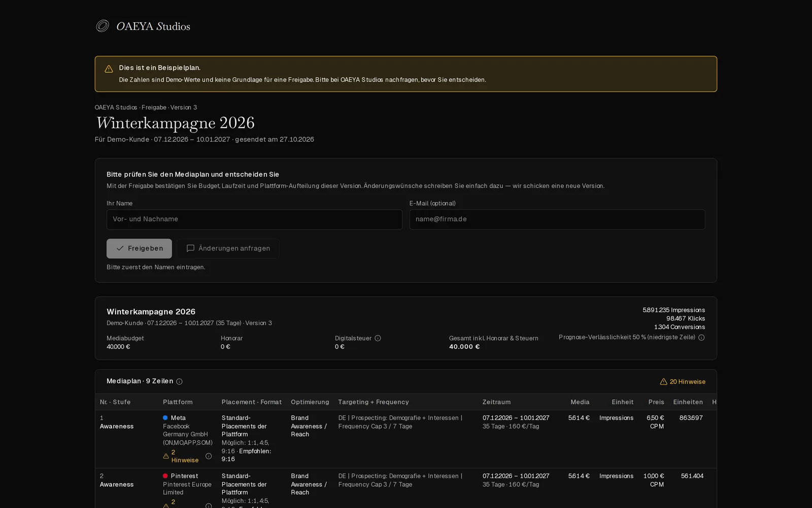Click the breadcrumb OAEYA Studios · Freigabe · Version 3

point(146,108)
